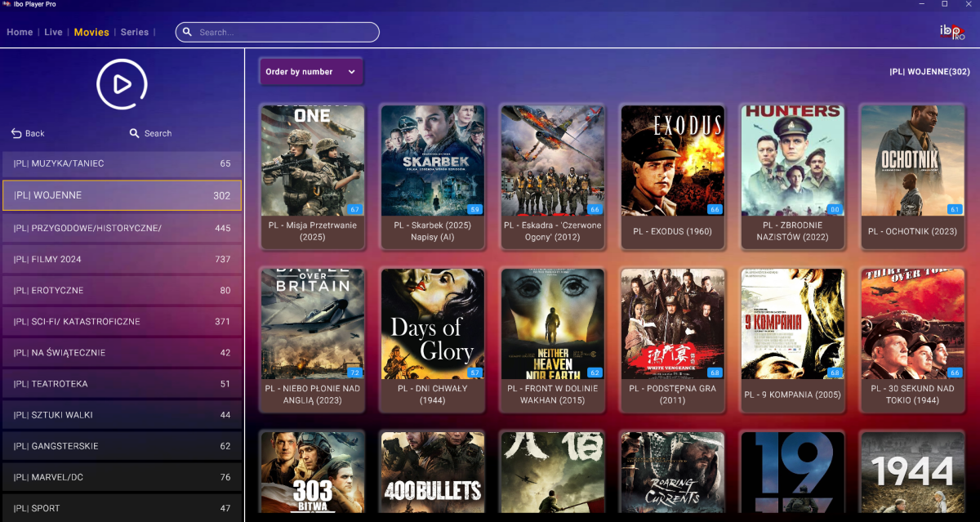Click the Back arrow icon
The image size is (980, 522).
pyautogui.click(x=16, y=133)
